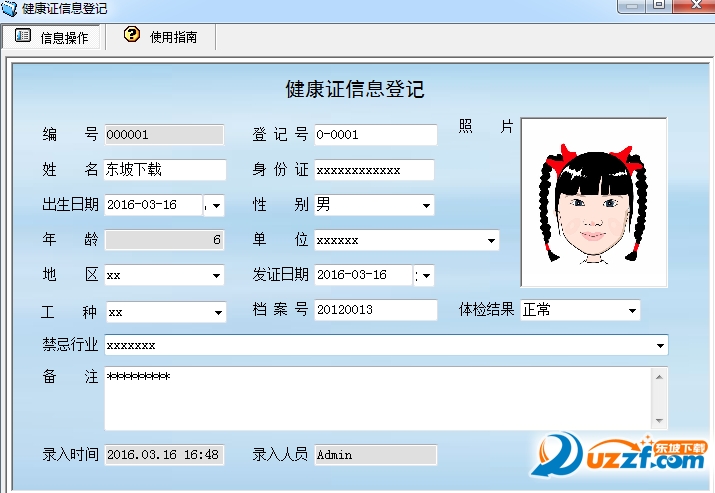Click the app icon in the title bar
The image size is (715, 493).
[x=9, y=8]
